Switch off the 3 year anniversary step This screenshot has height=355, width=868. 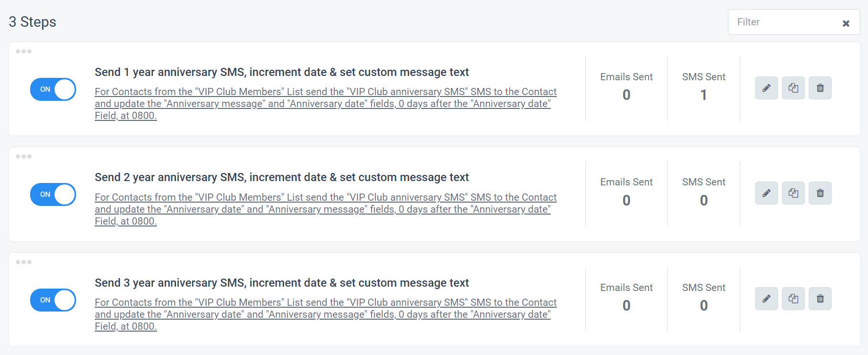pos(53,300)
